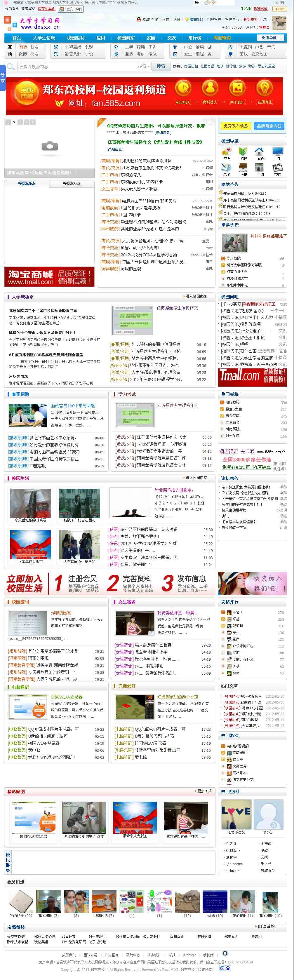The image size is (294, 980).
Task: Open 酷6看视频 in 热门游戏 list
Action: 240,746
